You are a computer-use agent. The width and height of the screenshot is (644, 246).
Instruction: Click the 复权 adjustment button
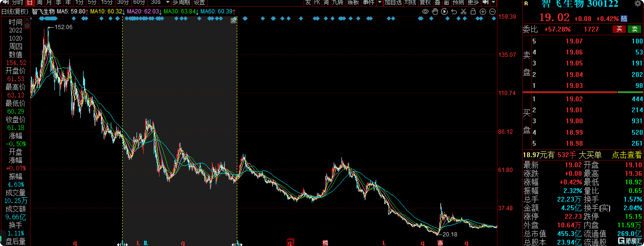pyautogui.click(x=425, y=2)
